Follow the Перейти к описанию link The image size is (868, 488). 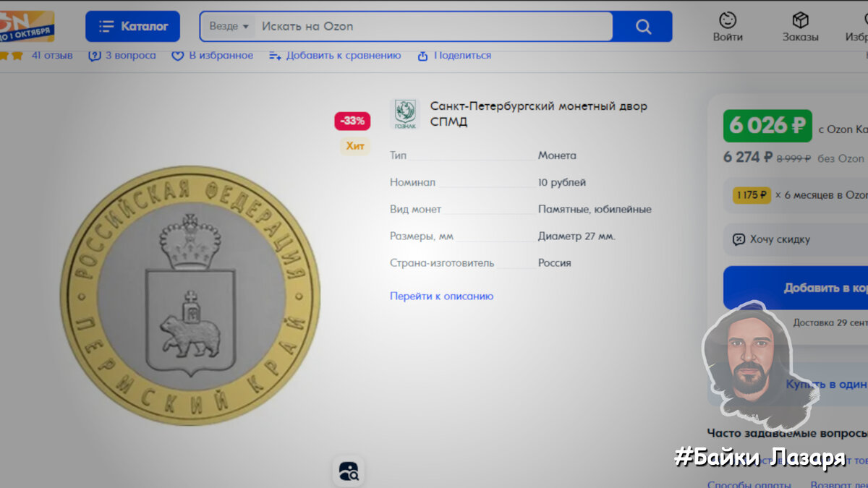pyautogui.click(x=441, y=296)
